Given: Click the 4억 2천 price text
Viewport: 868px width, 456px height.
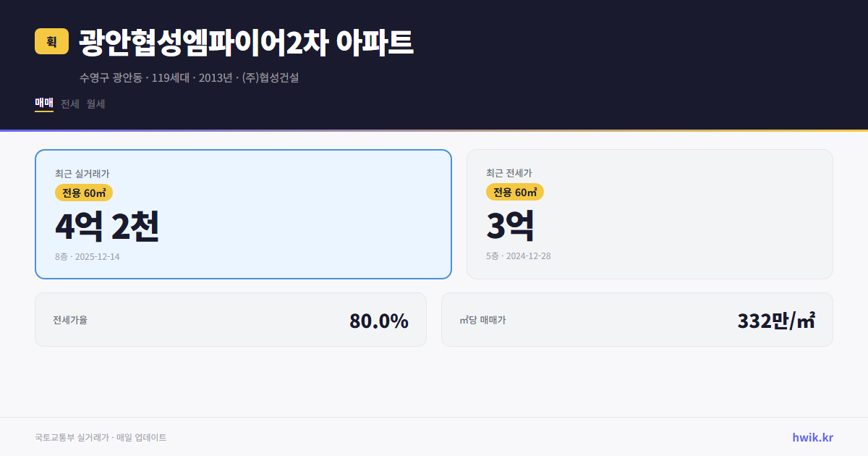Looking at the screenshot, I should pos(107,227).
